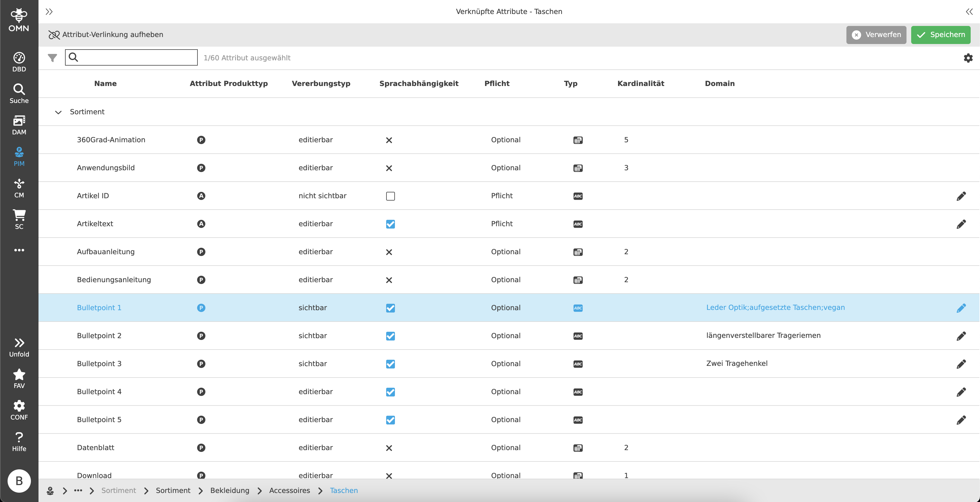Collapse the Sortiment group row

pos(58,112)
